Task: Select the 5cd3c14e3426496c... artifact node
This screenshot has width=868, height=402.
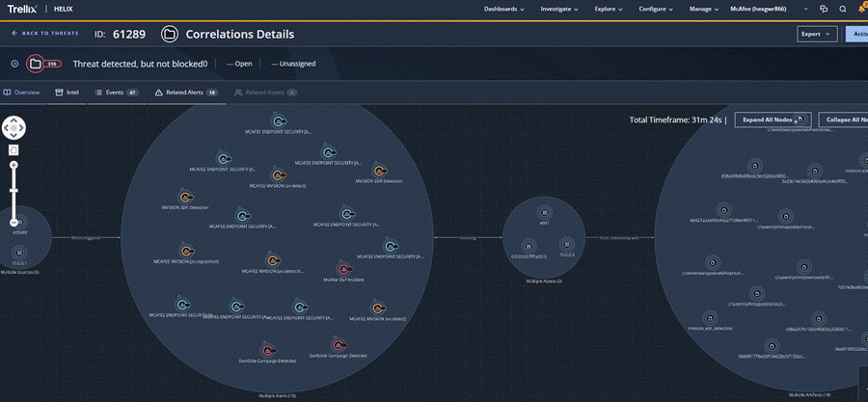Action: tap(814, 171)
